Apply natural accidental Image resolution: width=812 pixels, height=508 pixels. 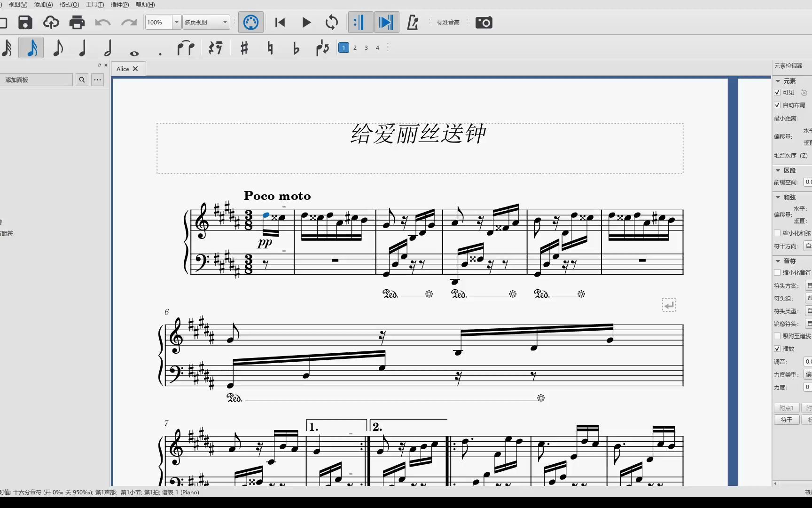(270, 48)
